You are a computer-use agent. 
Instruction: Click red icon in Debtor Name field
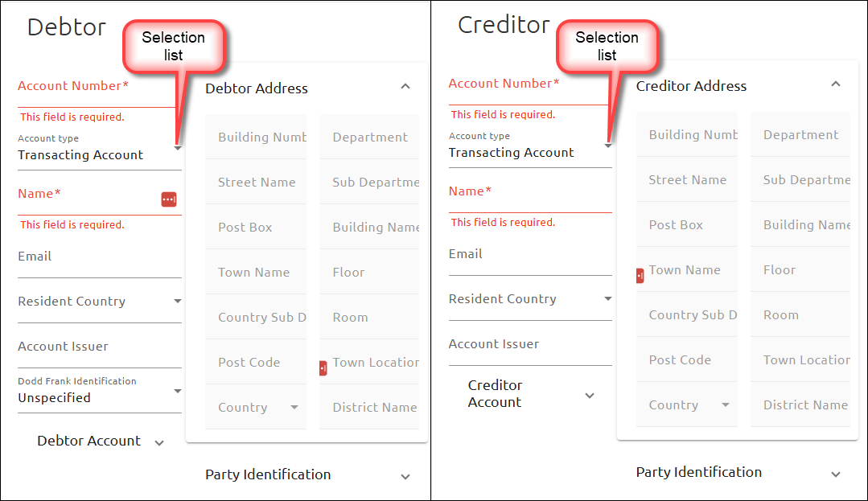pos(169,199)
